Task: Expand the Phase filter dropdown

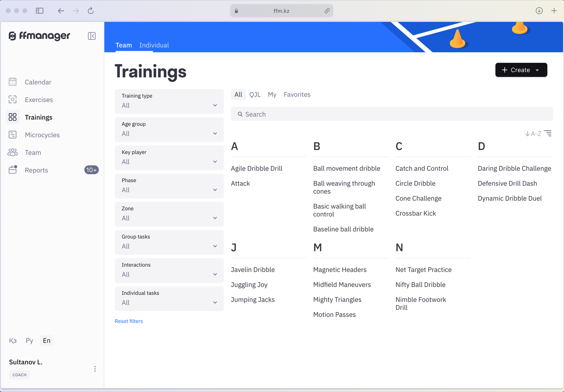Action: [169, 186]
